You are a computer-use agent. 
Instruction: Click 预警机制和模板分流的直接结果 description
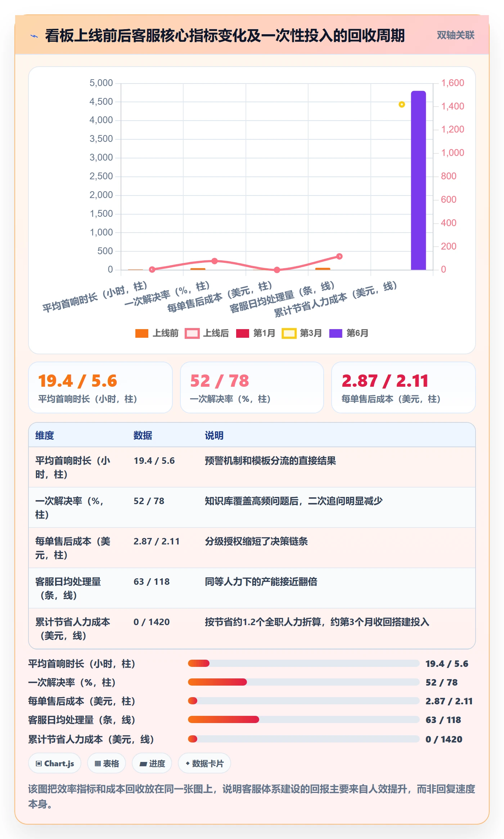pos(270,461)
